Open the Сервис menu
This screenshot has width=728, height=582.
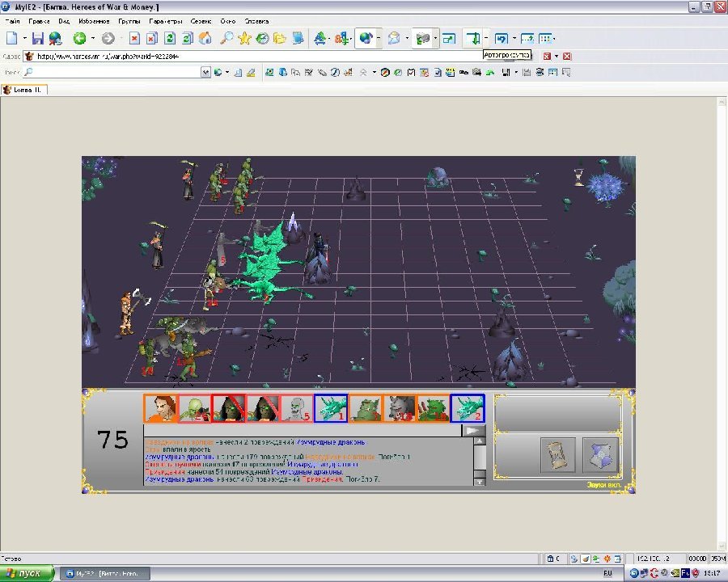pos(201,21)
